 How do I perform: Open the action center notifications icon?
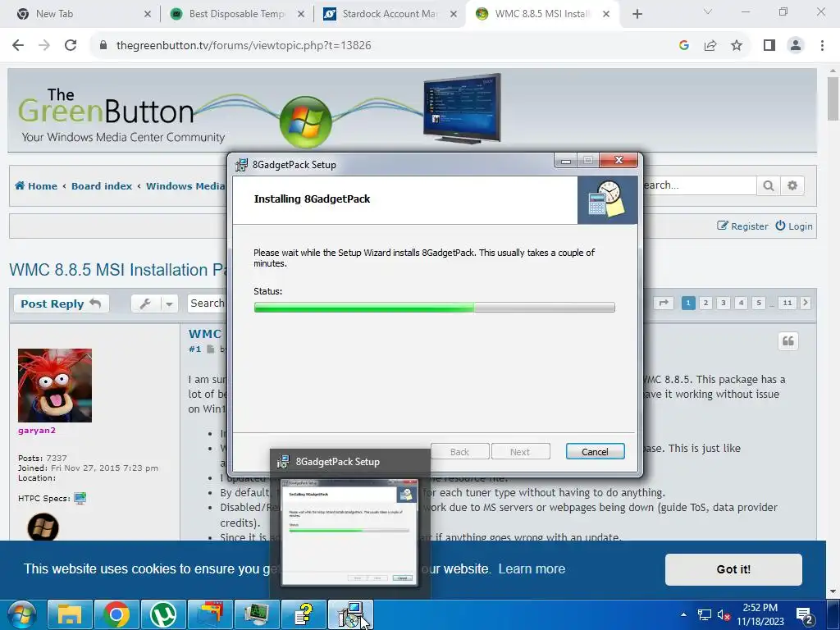pyautogui.click(x=806, y=616)
